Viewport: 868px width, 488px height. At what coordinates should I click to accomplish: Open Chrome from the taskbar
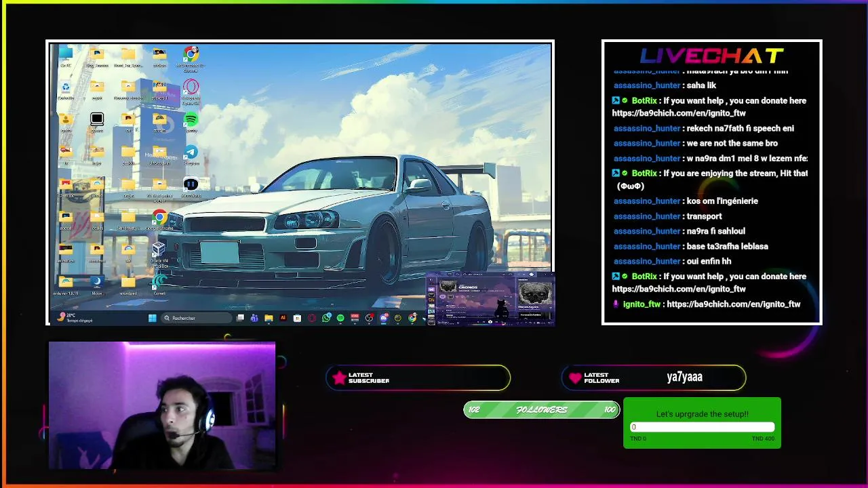(x=412, y=318)
